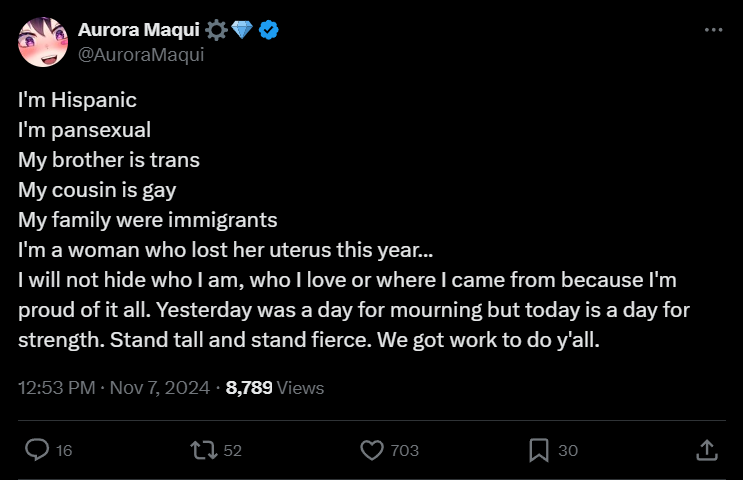Click the like count of 703

[x=404, y=451]
